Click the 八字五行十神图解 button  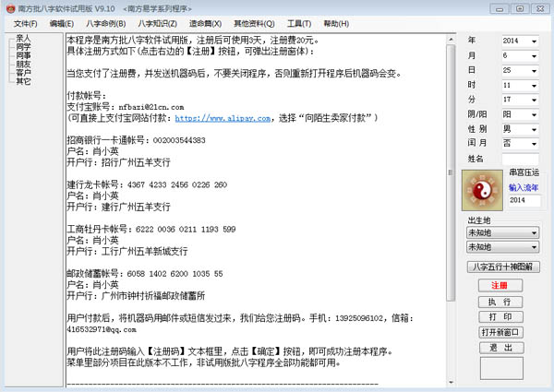click(503, 267)
